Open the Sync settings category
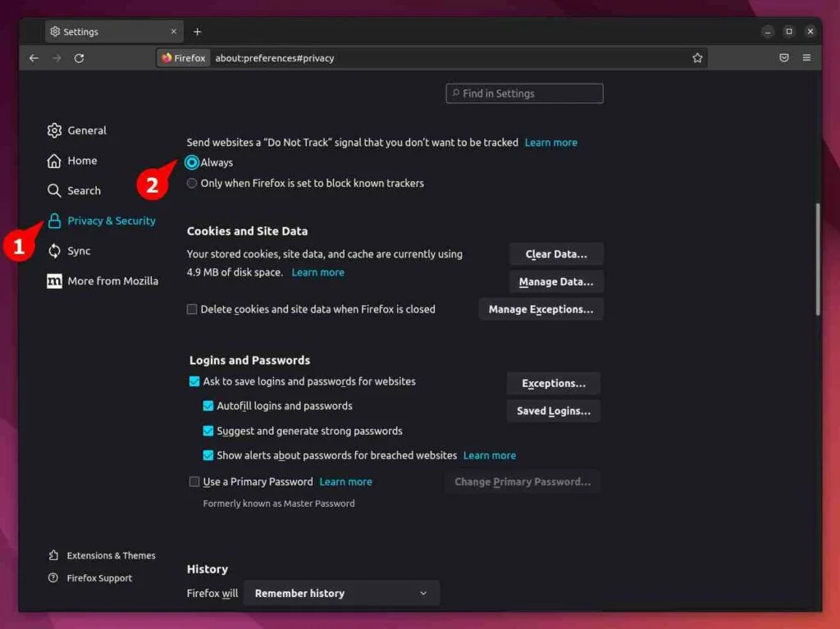Image resolution: width=840 pixels, height=629 pixels. coord(69,251)
